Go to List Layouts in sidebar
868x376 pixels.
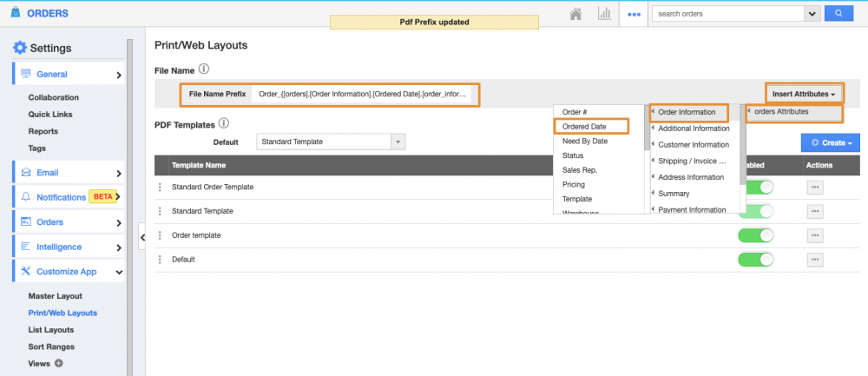point(51,330)
